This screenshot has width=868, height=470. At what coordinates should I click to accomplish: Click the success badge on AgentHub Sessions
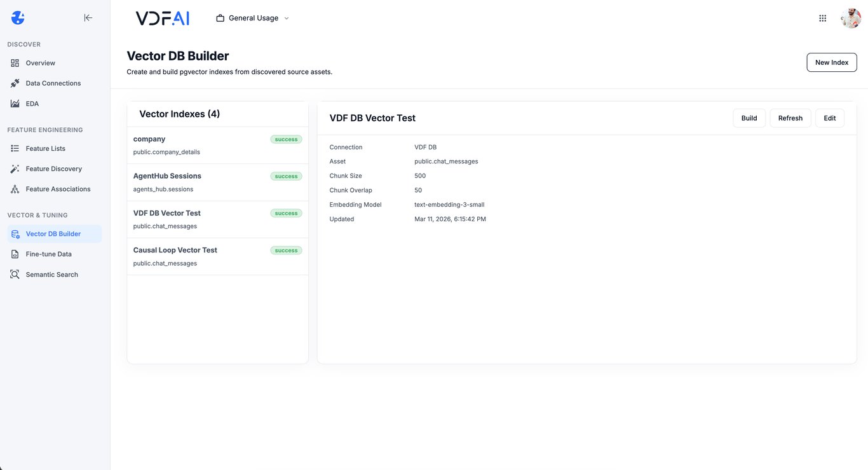tap(286, 176)
